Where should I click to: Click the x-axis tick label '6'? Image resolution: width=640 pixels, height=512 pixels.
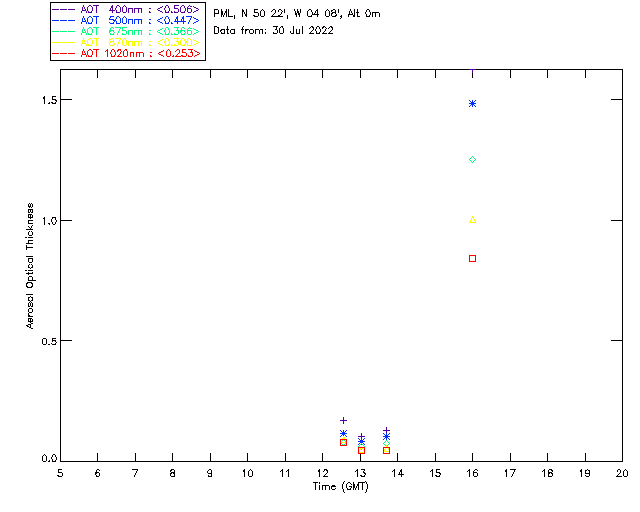click(x=98, y=473)
